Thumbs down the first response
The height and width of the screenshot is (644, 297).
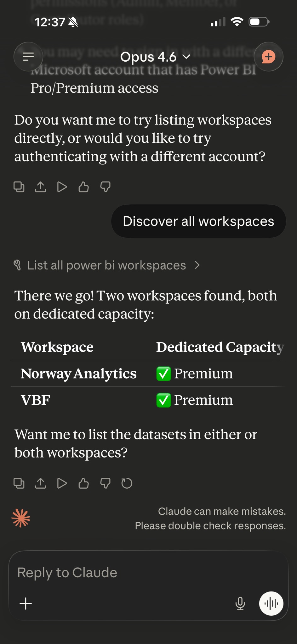(105, 186)
